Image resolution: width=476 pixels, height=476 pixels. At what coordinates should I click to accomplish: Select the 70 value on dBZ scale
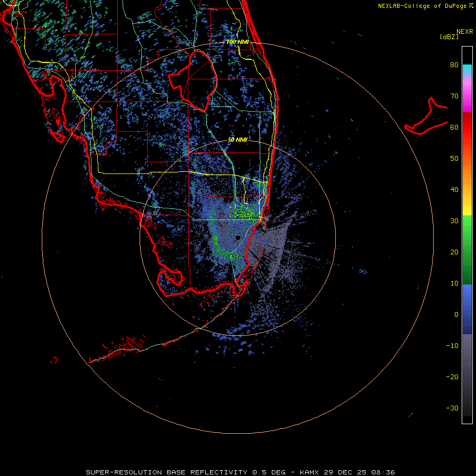[x=454, y=96]
